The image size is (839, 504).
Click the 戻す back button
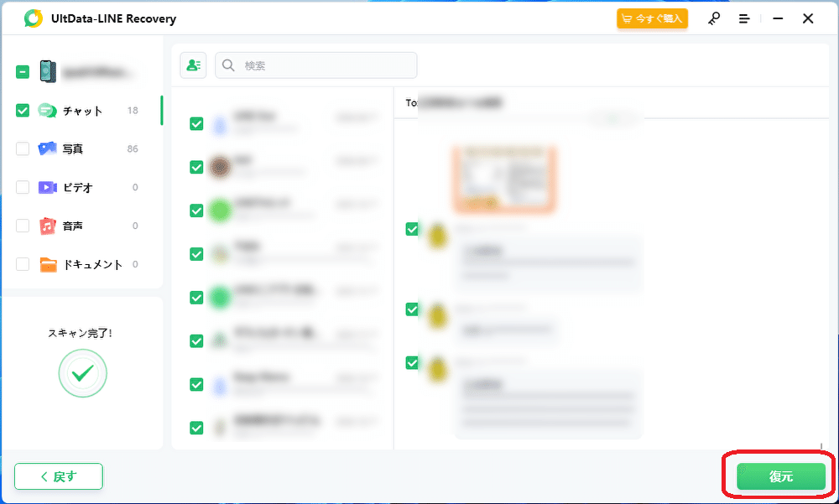pyautogui.click(x=59, y=476)
